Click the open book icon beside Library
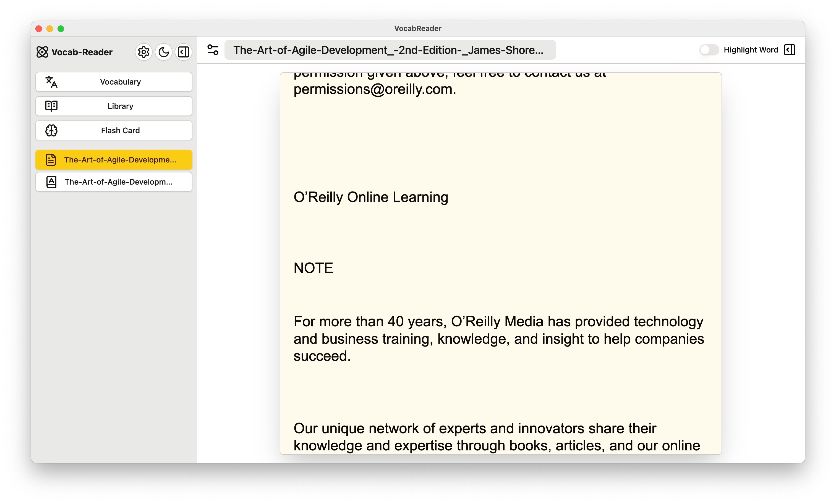The height and width of the screenshot is (504, 836). click(x=51, y=106)
